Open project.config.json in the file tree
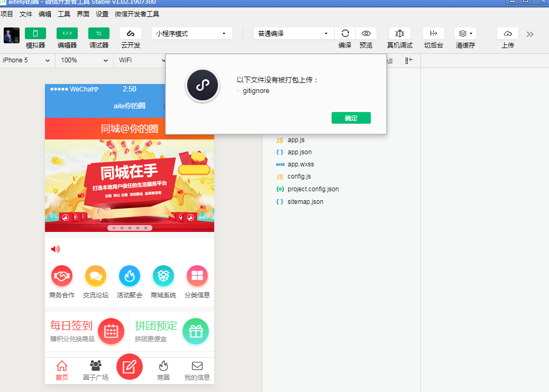549x392 pixels. [x=313, y=189]
